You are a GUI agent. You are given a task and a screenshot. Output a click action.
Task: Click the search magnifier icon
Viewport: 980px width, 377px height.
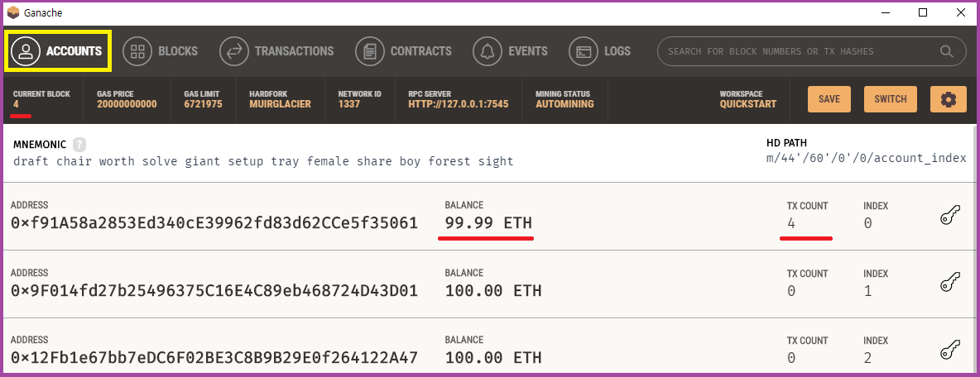(x=947, y=51)
